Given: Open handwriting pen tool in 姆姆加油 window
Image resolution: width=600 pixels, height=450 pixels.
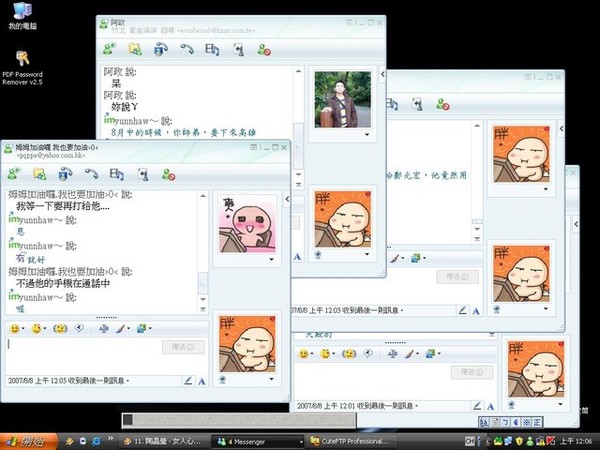Looking at the screenshot, I should [123, 329].
